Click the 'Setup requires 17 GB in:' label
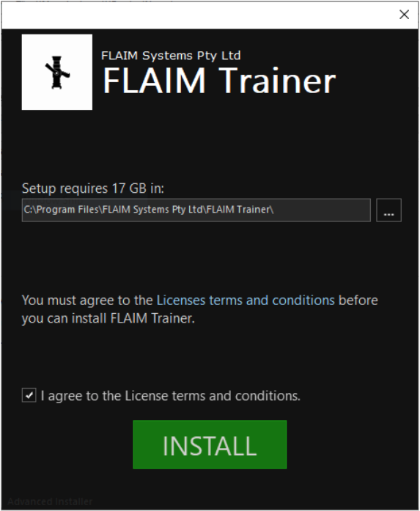 93,188
